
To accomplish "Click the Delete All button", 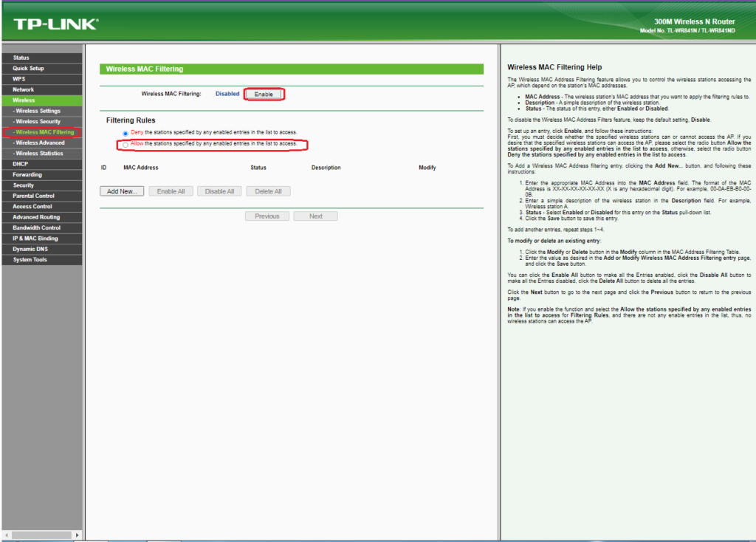I will point(268,191).
